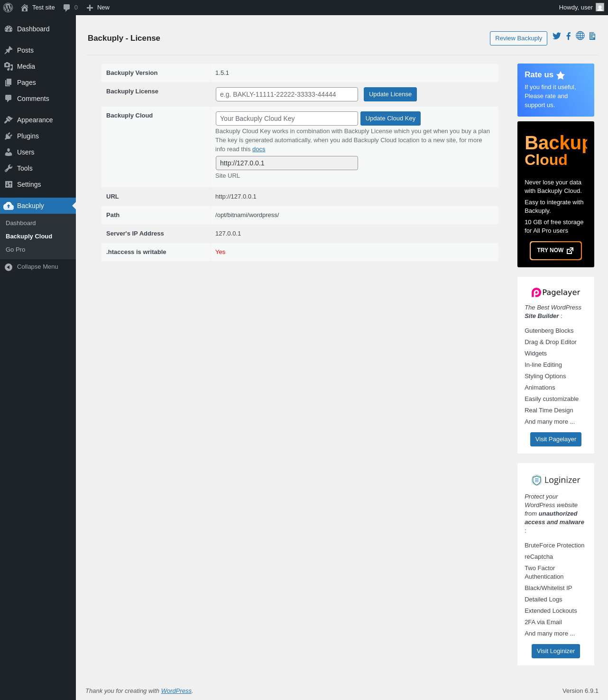Click the Comments speech bubble sidebar icon
Screen dimensions: 608x700
point(9,99)
